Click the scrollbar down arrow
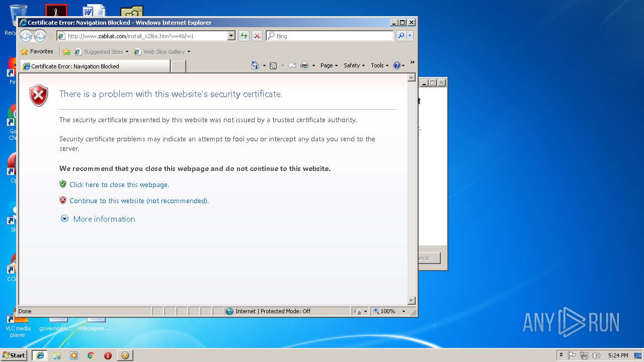Viewport: 644px width, 362px height. coord(411,301)
